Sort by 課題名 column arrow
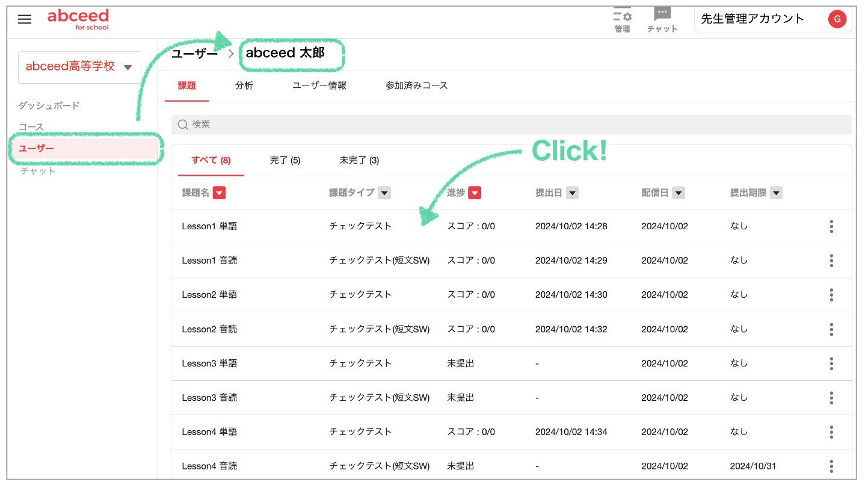The image size is (868, 485). (219, 193)
